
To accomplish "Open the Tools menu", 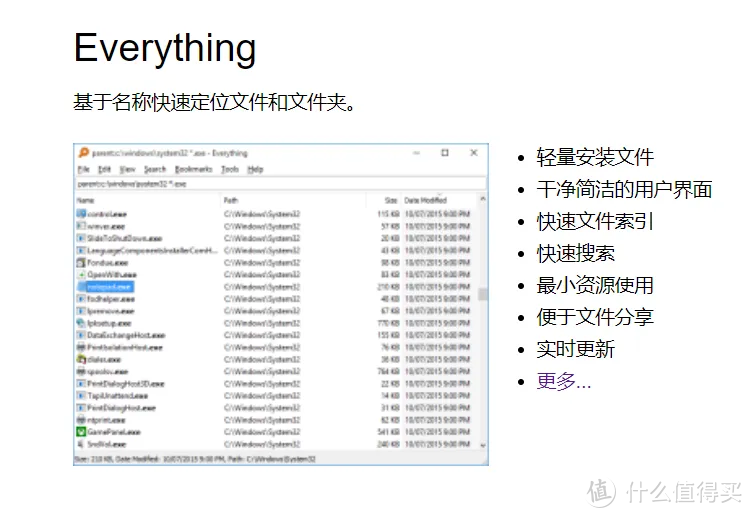I will [x=230, y=169].
